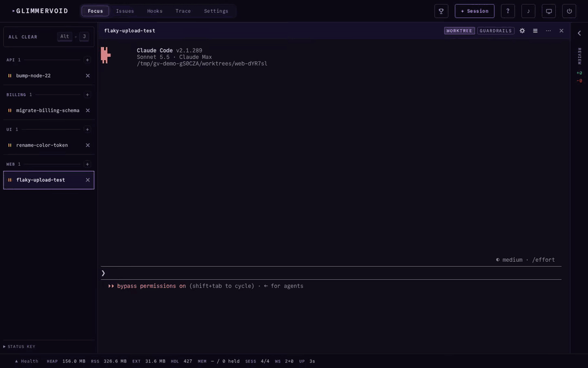The width and height of the screenshot is (588, 368).
Task: Open the Hooks tab
Action: point(155,11)
